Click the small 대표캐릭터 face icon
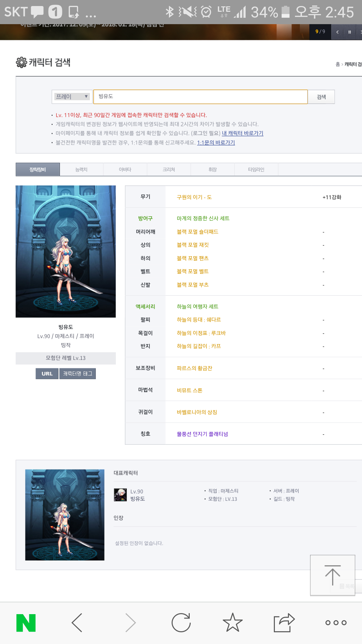Image resolution: width=362 pixels, height=644 pixels. [120, 495]
